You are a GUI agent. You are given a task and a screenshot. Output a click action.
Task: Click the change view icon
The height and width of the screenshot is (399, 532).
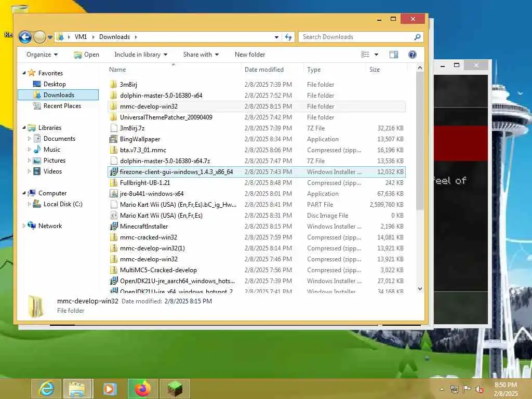[x=365, y=55]
